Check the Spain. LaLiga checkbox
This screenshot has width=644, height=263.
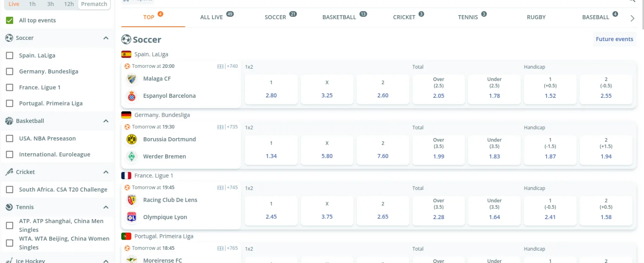pos(9,55)
